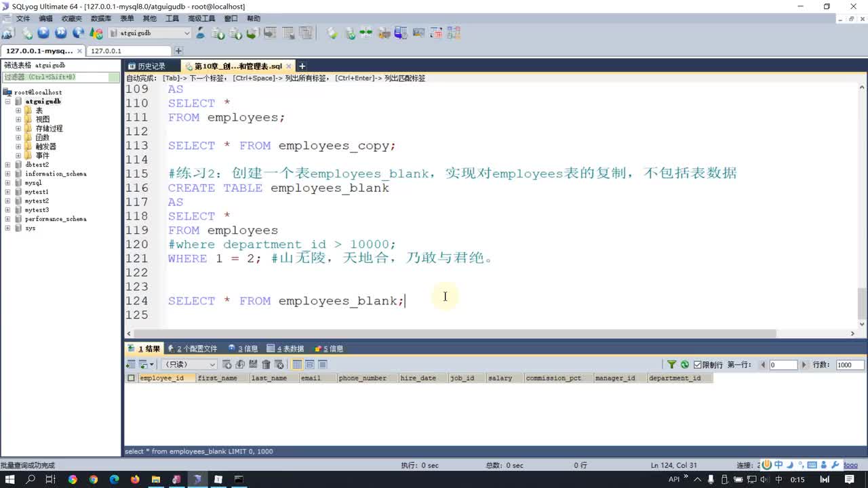Screen dimensions: 868x488
Task: Click the green funnel filter icon
Action: [671, 365]
